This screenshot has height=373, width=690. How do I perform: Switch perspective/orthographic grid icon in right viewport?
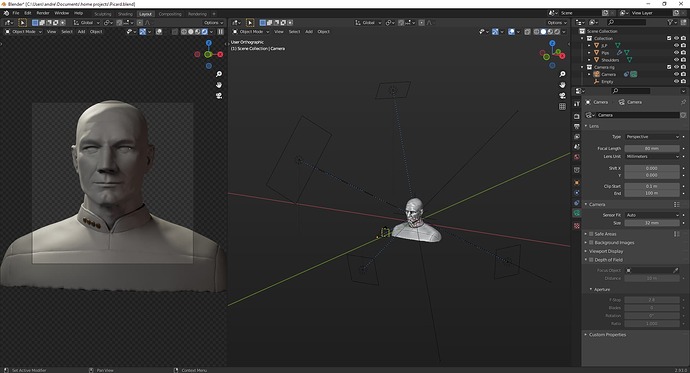click(x=562, y=106)
